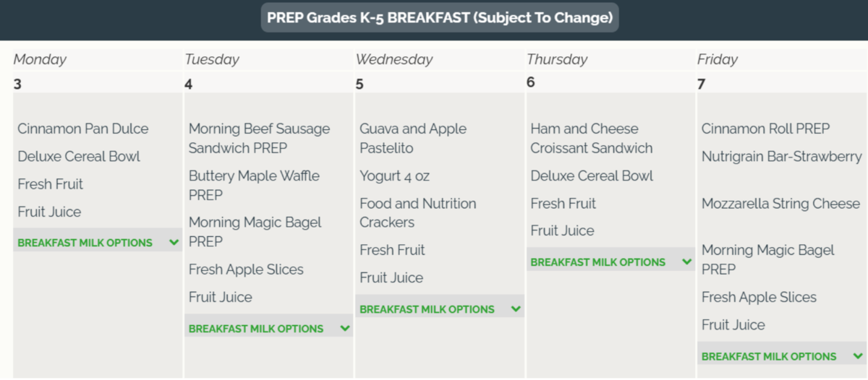Expand Thursday's Breakfast Milk Options chevron
This screenshot has height=380, width=868.
pos(686,262)
